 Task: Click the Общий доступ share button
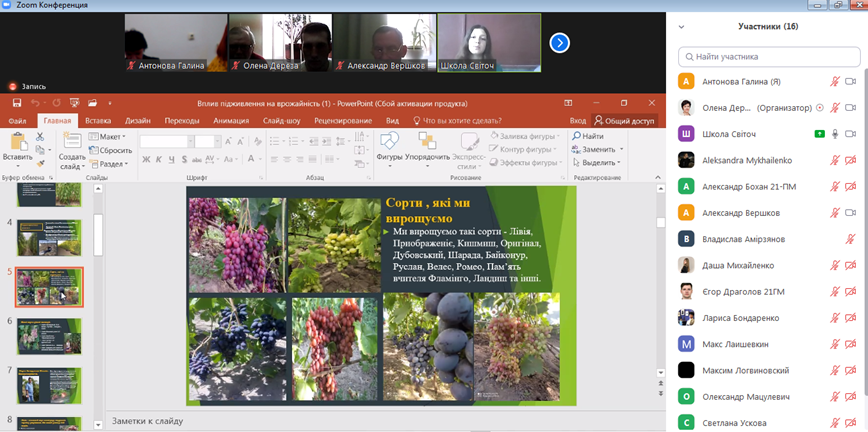[x=624, y=120]
